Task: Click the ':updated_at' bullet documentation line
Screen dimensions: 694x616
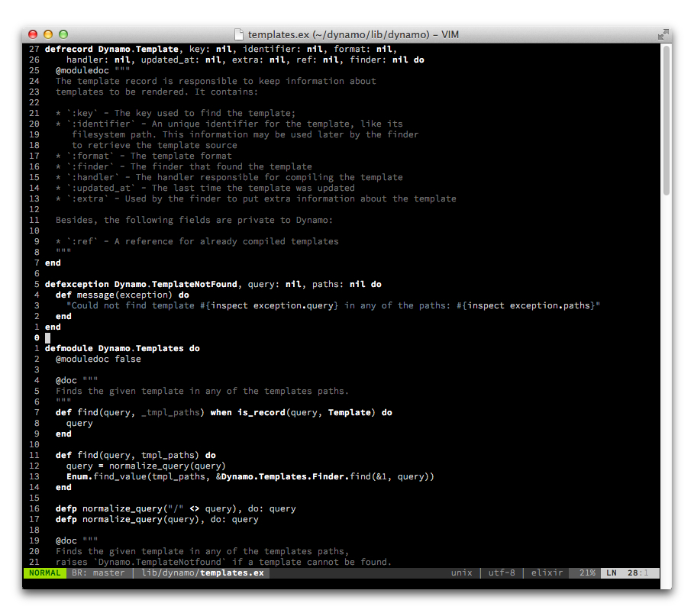Action: (205, 188)
